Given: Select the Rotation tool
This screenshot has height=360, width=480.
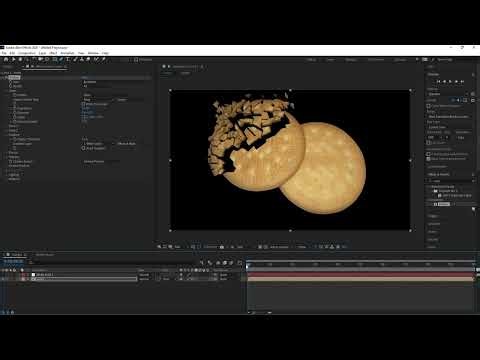Looking at the screenshot, I should [x=34, y=59].
